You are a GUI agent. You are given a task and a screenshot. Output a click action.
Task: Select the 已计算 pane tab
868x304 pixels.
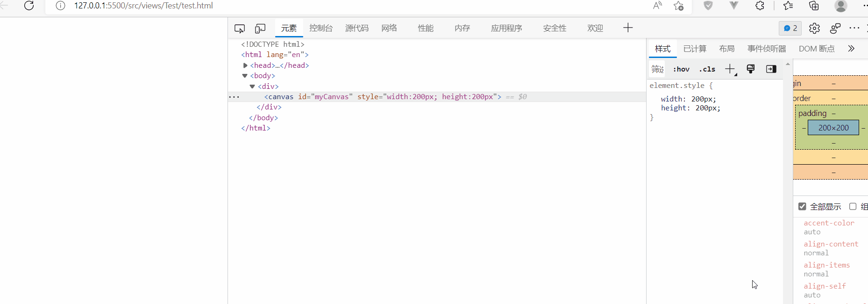[695, 49]
